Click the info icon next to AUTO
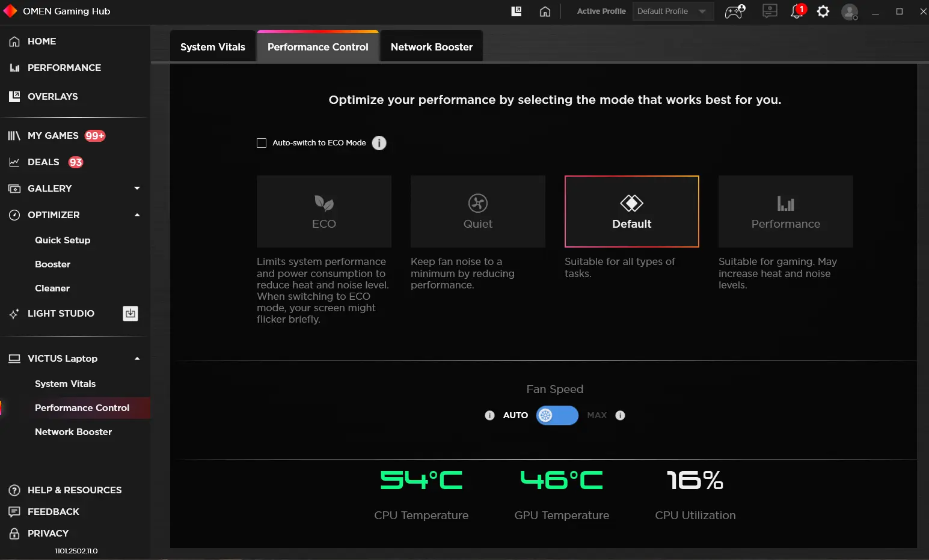This screenshot has width=929, height=560. (489, 415)
